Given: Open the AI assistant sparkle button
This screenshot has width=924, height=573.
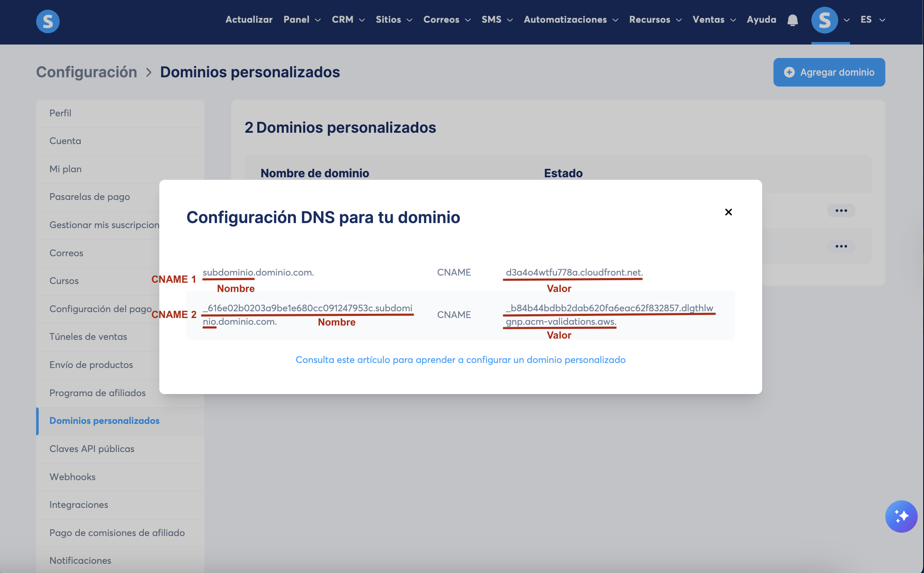Looking at the screenshot, I should tap(901, 516).
